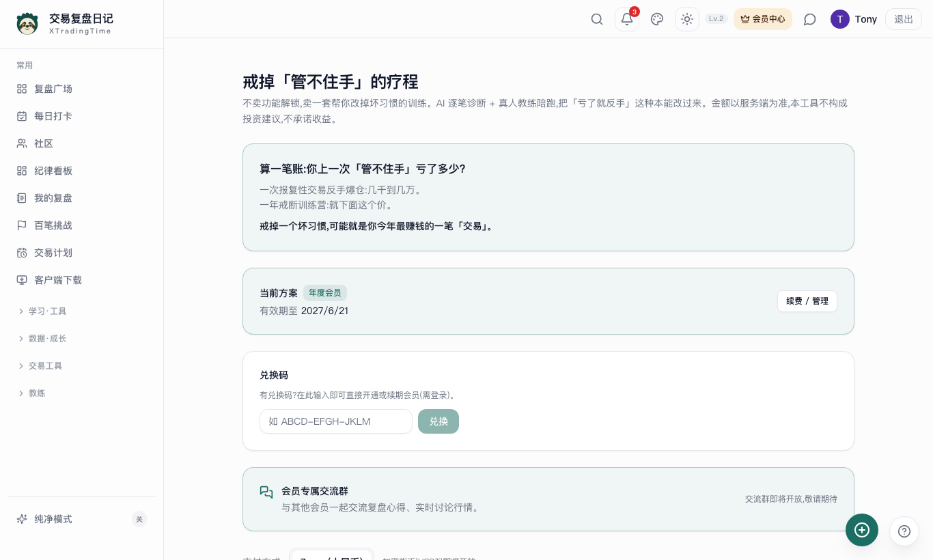Click the 纯净模式 sparkle icon
The height and width of the screenshot is (560, 933).
tap(22, 519)
